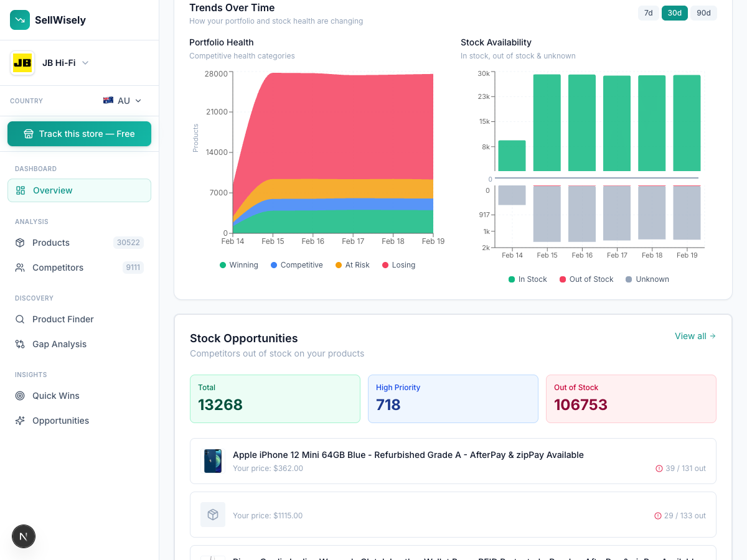The height and width of the screenshot is (560, 747).
Task: Open the Overview dashboard page
Action: point(79,190)
